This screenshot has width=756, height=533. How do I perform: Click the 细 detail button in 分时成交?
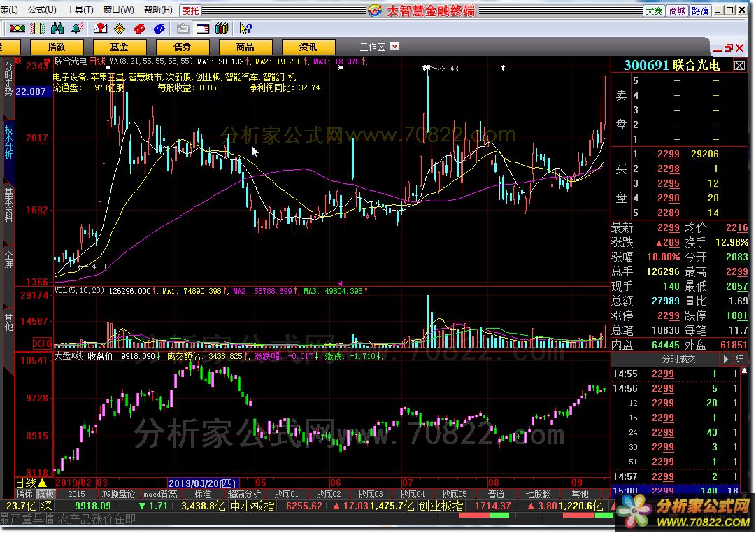pos(740,359)
